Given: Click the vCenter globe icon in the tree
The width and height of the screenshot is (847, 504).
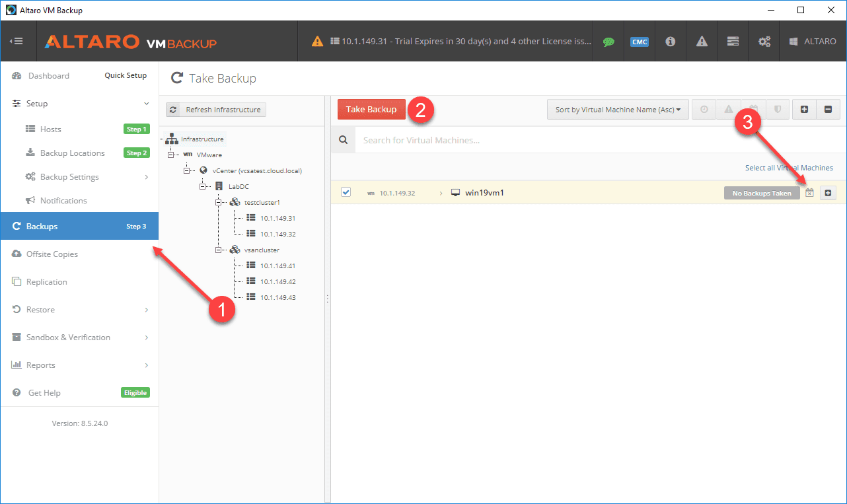Looking at the screenshot, I should tap(203, 170).
